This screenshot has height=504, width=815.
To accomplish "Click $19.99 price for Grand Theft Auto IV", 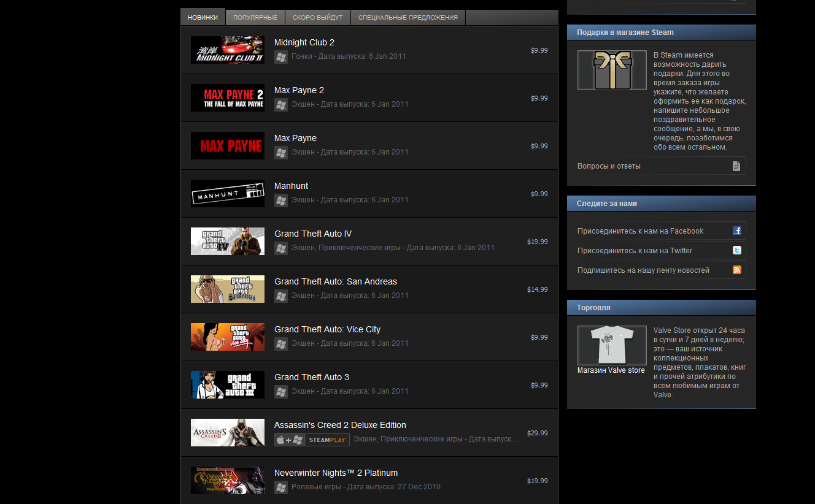I will coord(538,242).
